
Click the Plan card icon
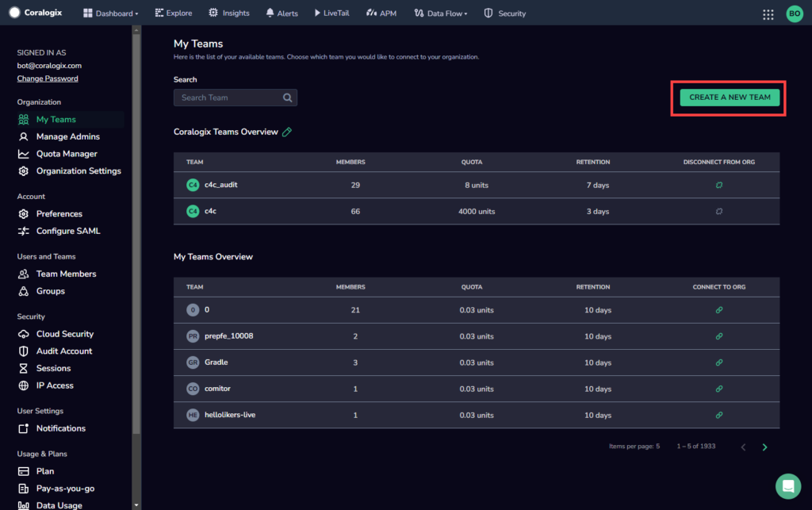coord(23,471)
